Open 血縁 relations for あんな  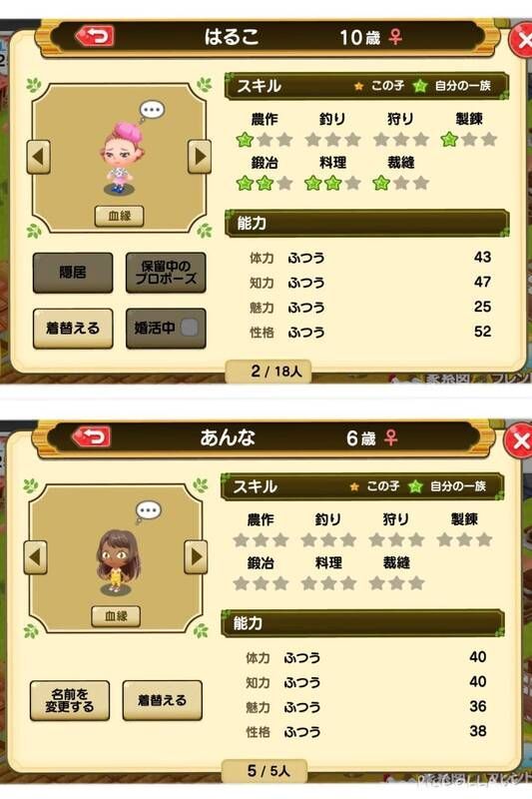click(x=116, y=616)
